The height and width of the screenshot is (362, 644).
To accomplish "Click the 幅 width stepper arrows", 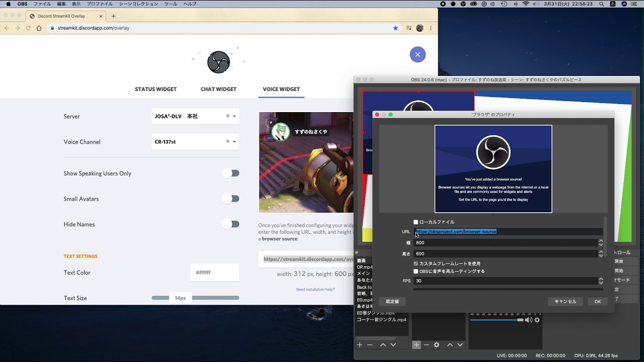I will [601, 242].
